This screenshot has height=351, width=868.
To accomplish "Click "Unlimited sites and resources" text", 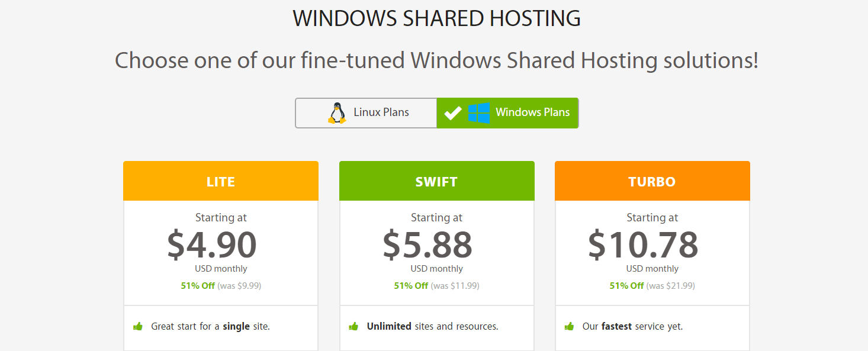I will (x=432, y=326).
